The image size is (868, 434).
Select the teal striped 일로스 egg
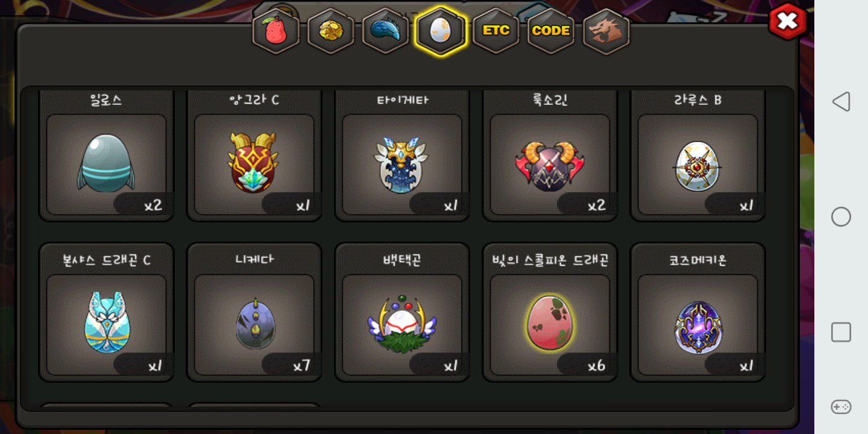coord(106,156)
